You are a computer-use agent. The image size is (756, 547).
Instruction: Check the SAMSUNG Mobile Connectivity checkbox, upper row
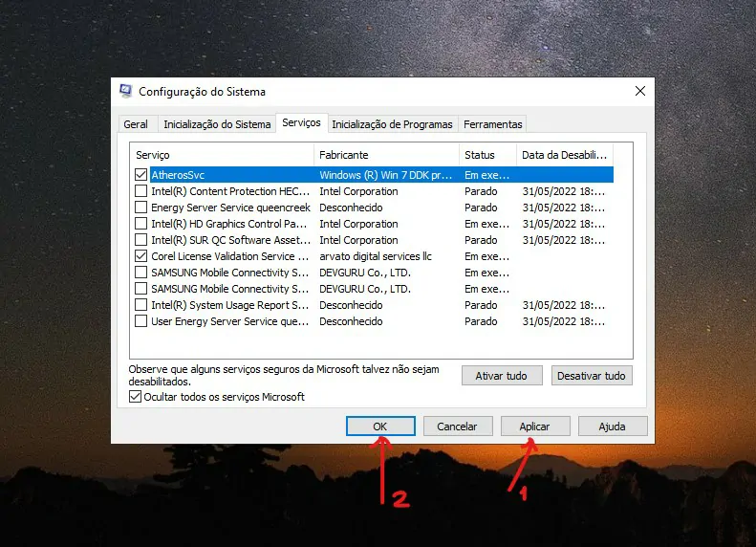(140, 273)
